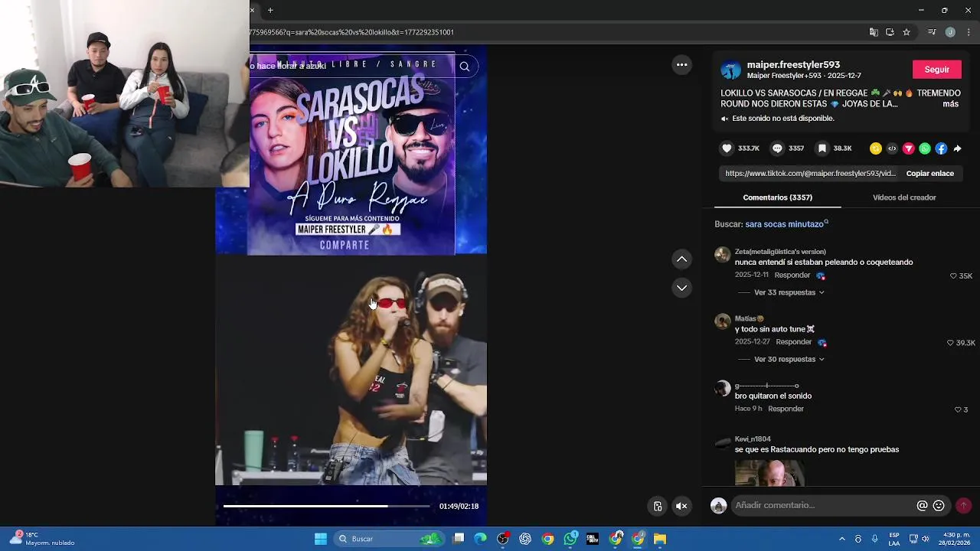Send to friends with the red paper-plane icon
This screenshot has height=551, width=980.
[x=909, y=148]
